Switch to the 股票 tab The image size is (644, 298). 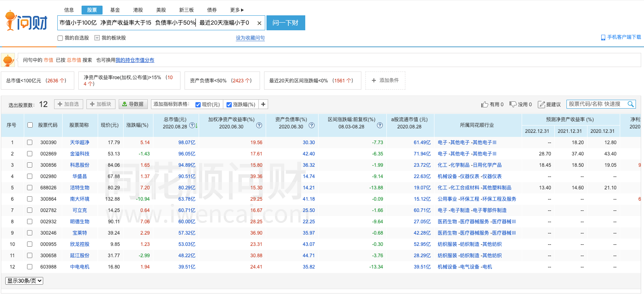pos(92,10)
